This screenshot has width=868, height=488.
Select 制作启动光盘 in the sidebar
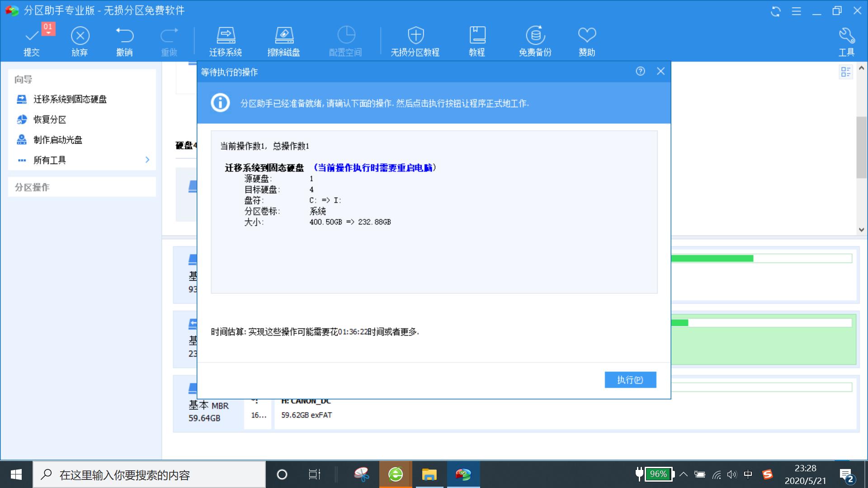57,140
